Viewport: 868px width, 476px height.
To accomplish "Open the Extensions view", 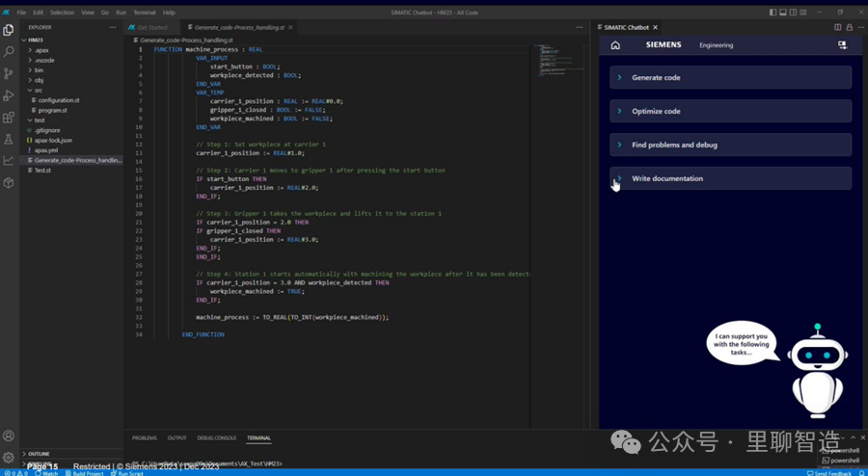I will point(9,118).
